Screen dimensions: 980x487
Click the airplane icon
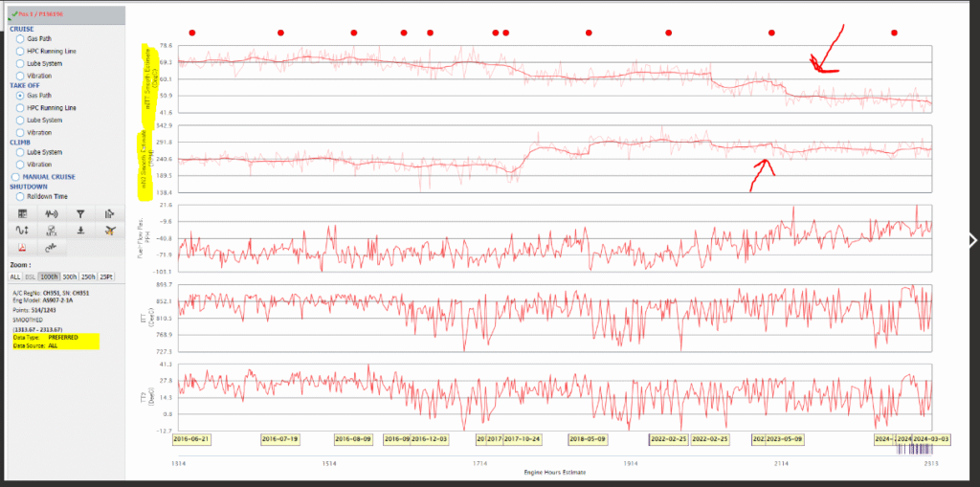tap(110, 231)
